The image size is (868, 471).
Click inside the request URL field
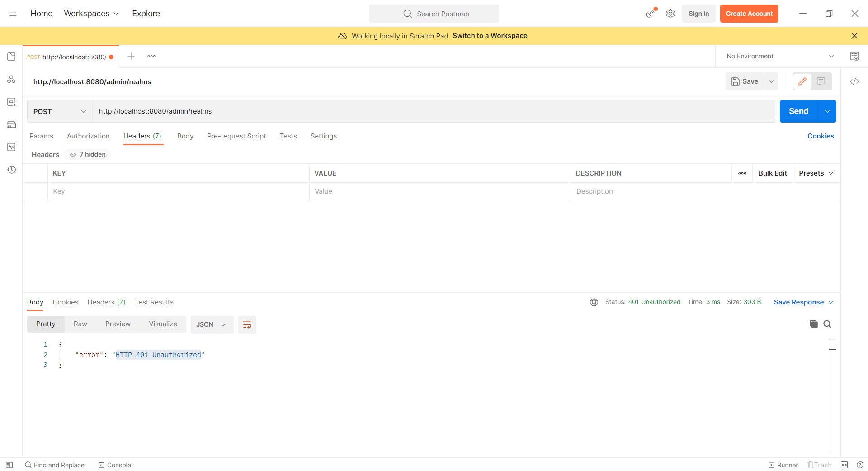point(316,111)
